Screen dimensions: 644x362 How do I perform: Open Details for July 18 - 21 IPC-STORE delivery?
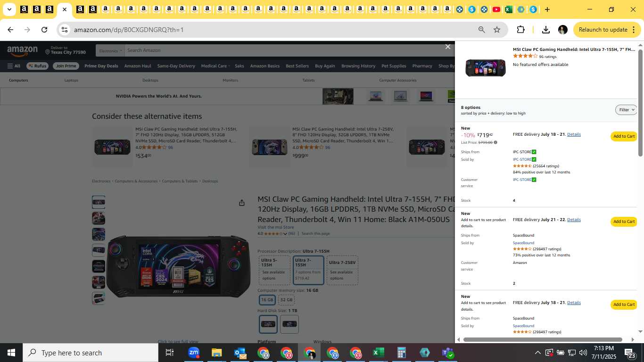coord(574,134)
